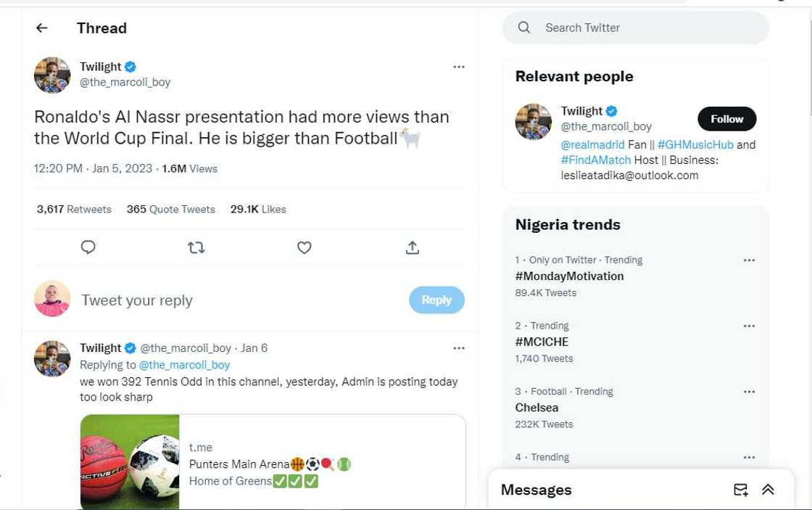Open new message compose icon
Screen dimensions: 812x510
(x=740, y=490)
